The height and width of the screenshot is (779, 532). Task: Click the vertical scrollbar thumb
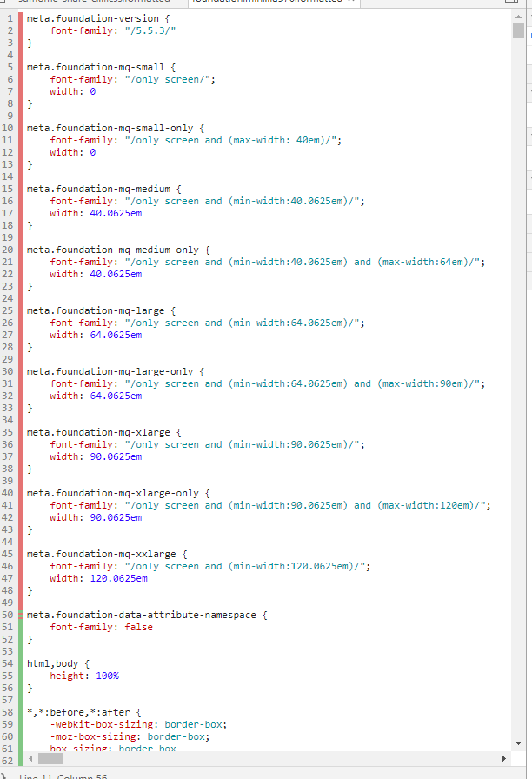(x=519, y=30)
